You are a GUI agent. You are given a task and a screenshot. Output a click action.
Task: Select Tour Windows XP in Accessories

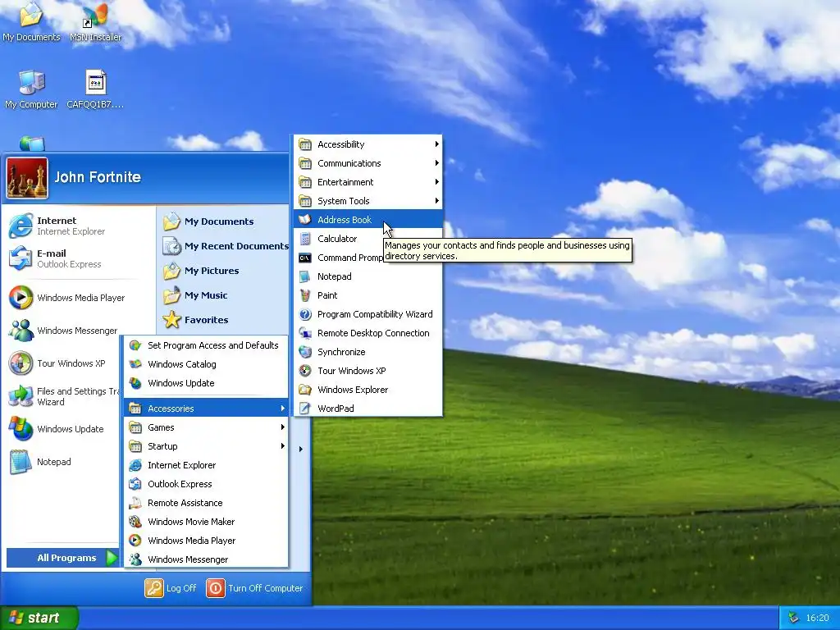(x=368, y=371)
